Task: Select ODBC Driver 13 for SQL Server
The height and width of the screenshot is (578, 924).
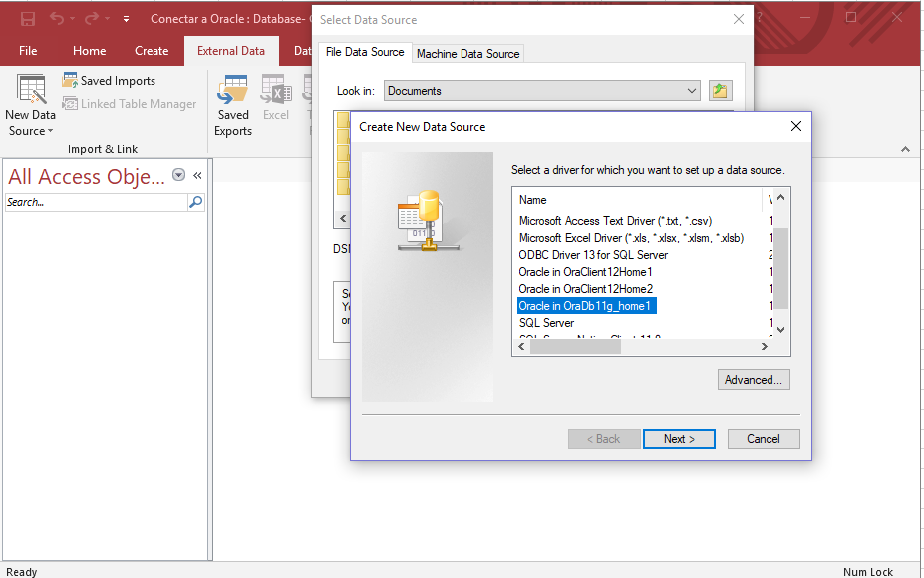Action: pyautogui.click(x=593, y=255)
